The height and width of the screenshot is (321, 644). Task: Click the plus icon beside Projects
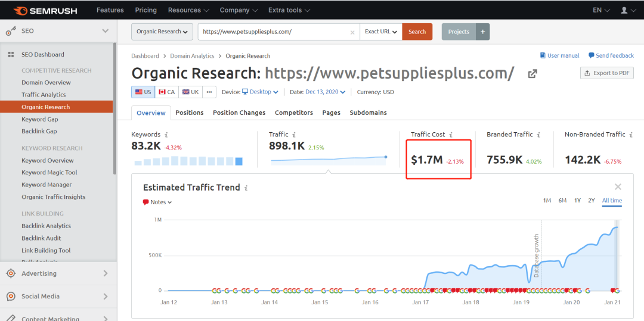(x=483, y=32)
